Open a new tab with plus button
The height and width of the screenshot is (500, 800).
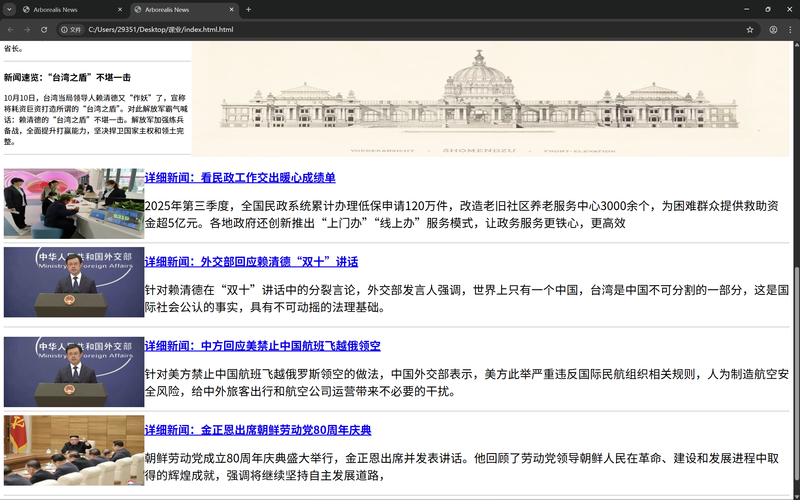point(248,9)
